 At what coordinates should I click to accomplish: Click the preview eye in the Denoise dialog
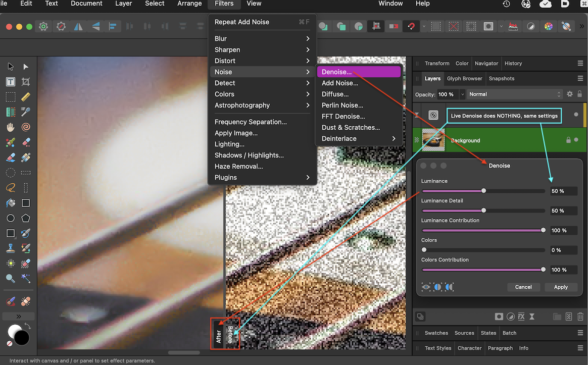pos(426,287)
